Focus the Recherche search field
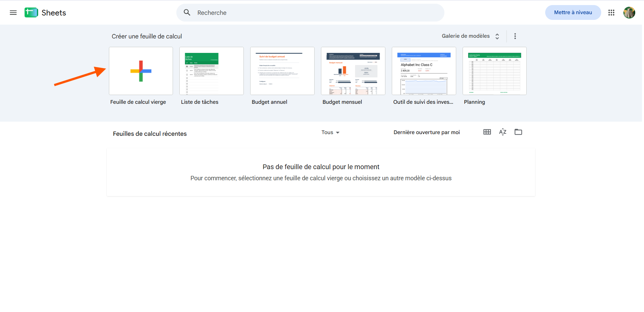The width and height of the screenshot is (644, 312). pos(310,13)
